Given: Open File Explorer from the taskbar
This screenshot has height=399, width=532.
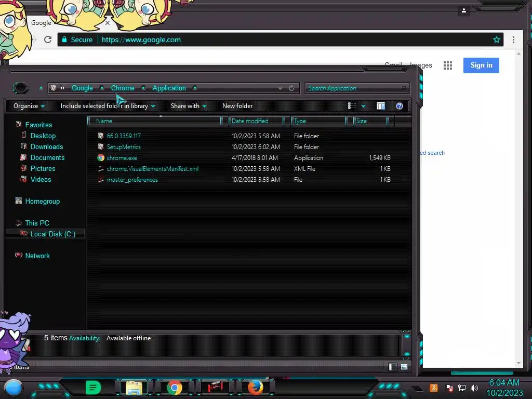Looking at the screenshot, I should pyautogui.click(x=134, y=388).
